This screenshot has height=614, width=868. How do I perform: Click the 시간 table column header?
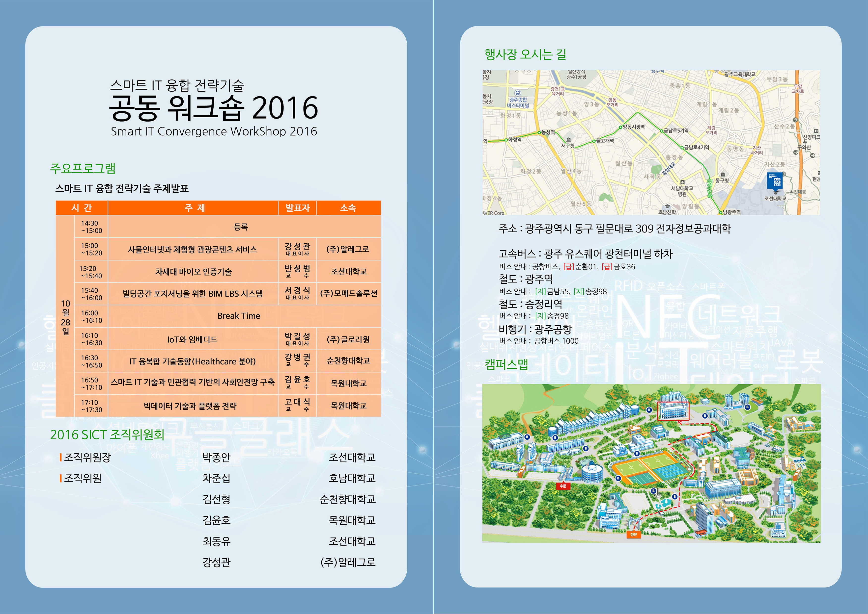tap(82, 208)
